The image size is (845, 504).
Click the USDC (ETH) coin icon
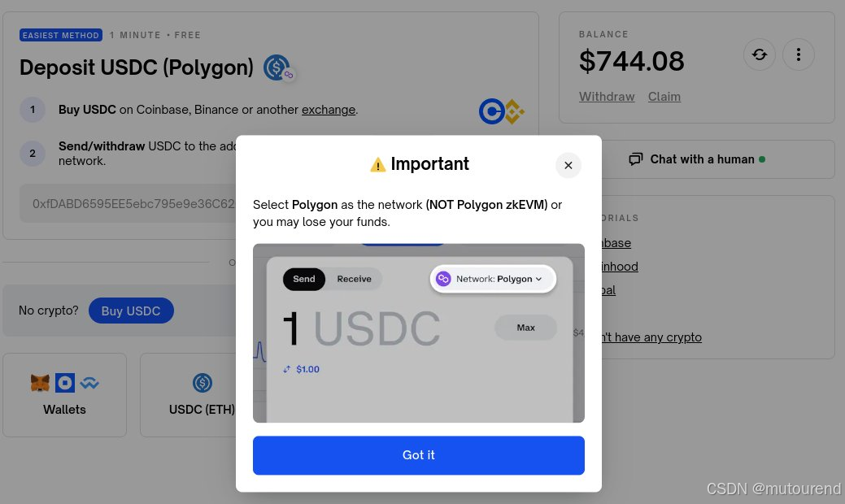click(x=202, y=383)
